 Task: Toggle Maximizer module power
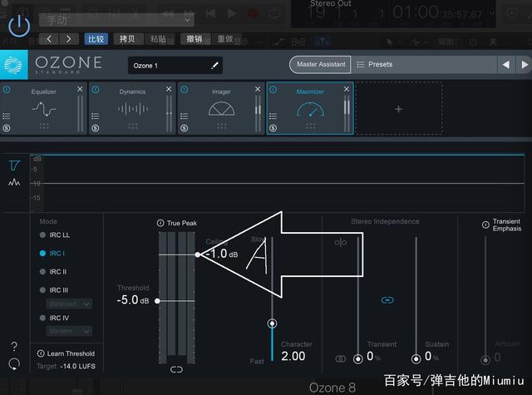273,89
